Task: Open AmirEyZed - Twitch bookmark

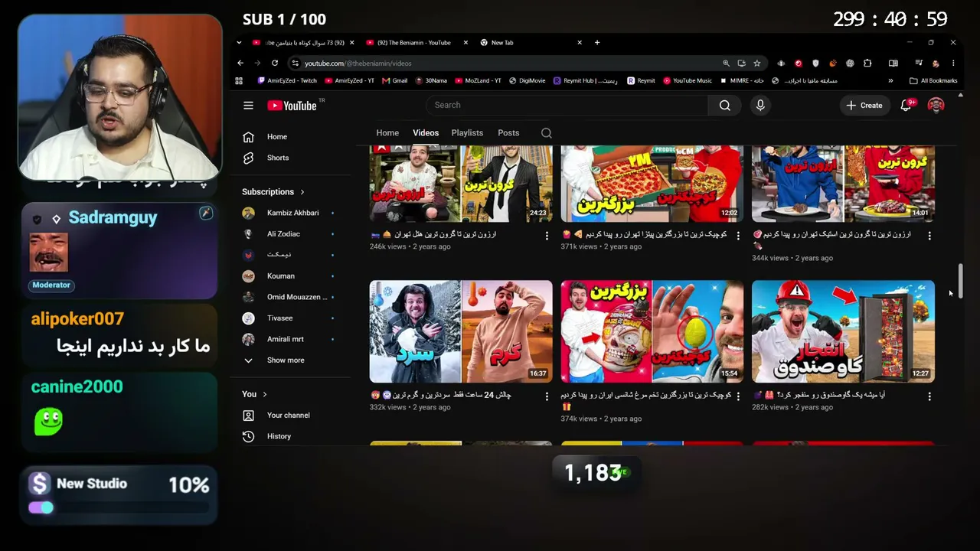Action: point(287,80)
